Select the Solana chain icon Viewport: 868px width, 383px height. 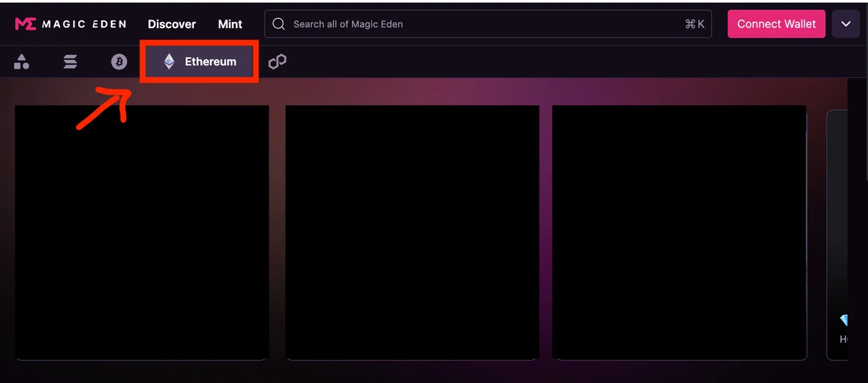(x=70, y=62)
